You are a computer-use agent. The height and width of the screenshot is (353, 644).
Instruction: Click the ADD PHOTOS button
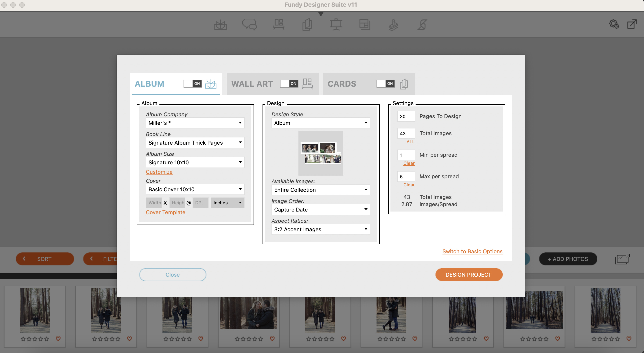[x=568, y=259]
